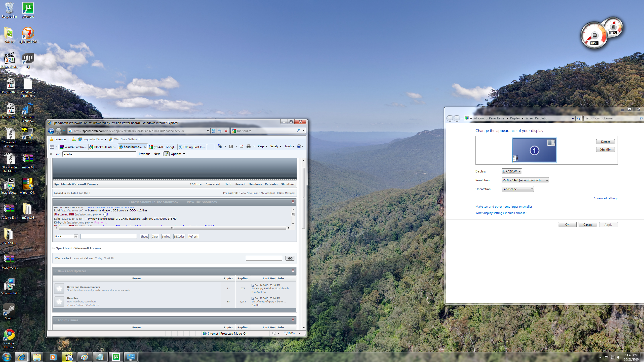Screen dimensions: 644x362
Task: Focus the shout message input field
Action: pyautogui.click(x=108, y=237)
